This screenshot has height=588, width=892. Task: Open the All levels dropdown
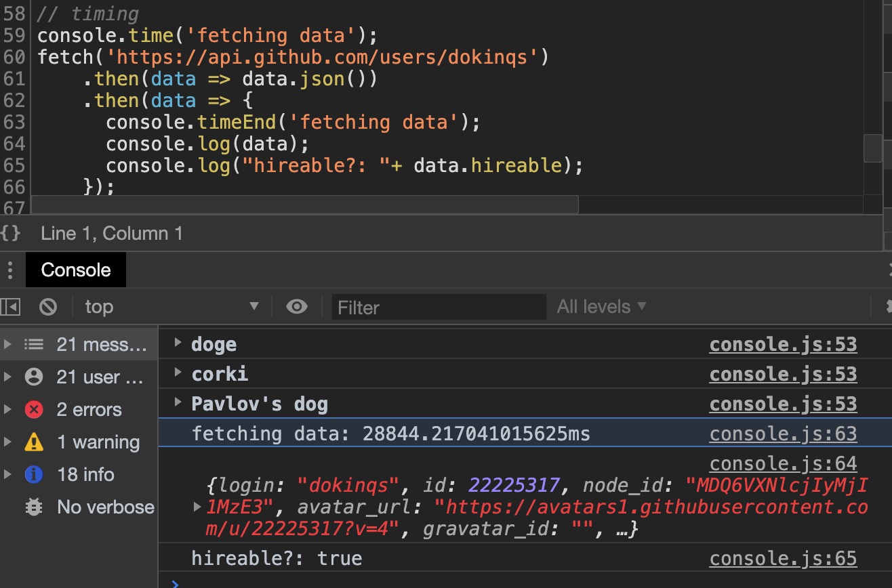(601, 307)
